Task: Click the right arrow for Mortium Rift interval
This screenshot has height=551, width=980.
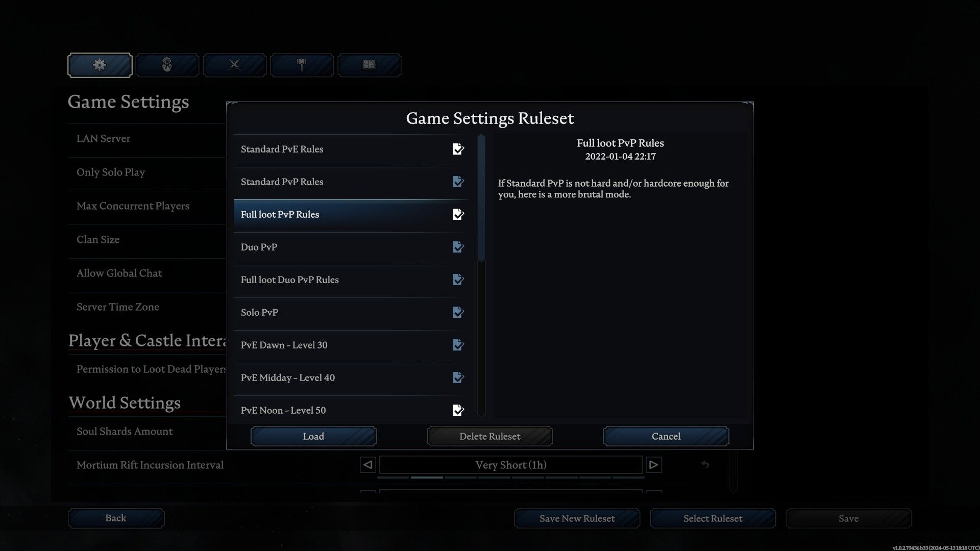Action: tap(653, 464)
